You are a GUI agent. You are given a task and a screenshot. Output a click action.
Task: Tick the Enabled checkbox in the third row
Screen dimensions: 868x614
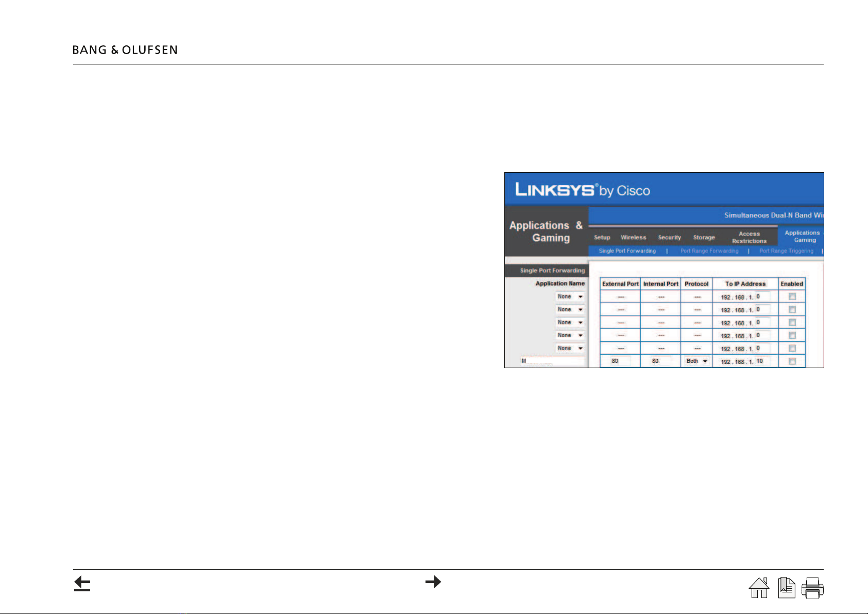792,322
